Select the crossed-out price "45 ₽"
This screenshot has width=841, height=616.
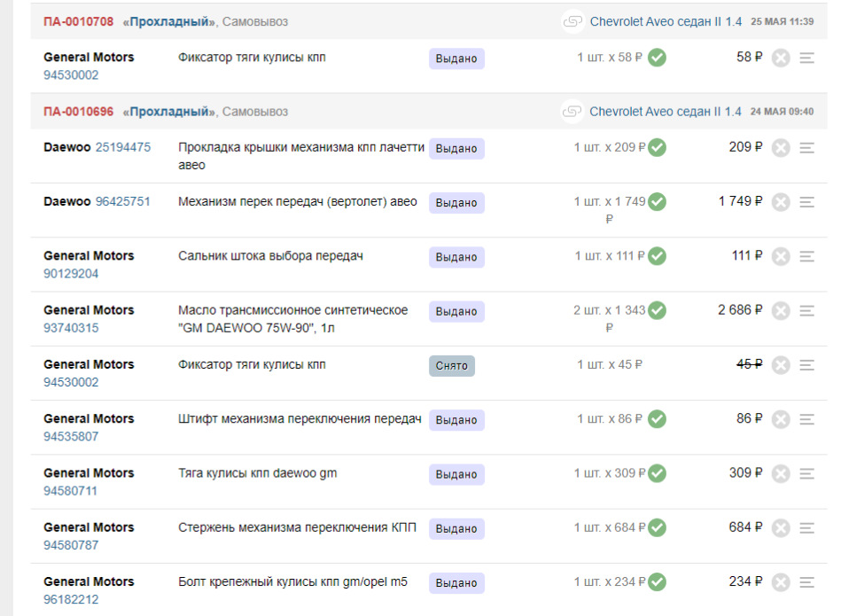[750, 363]
